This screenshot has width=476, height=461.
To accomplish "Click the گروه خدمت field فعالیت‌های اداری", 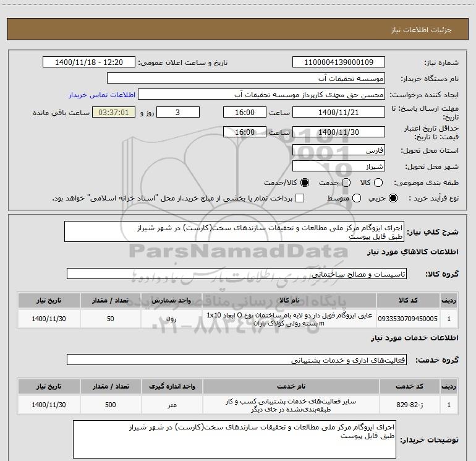I will (x=237, y=360).
